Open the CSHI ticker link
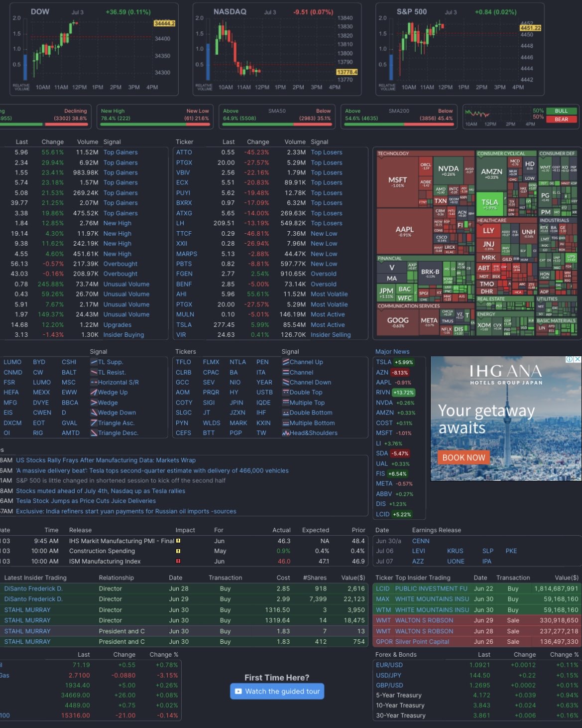 point(69,362)
